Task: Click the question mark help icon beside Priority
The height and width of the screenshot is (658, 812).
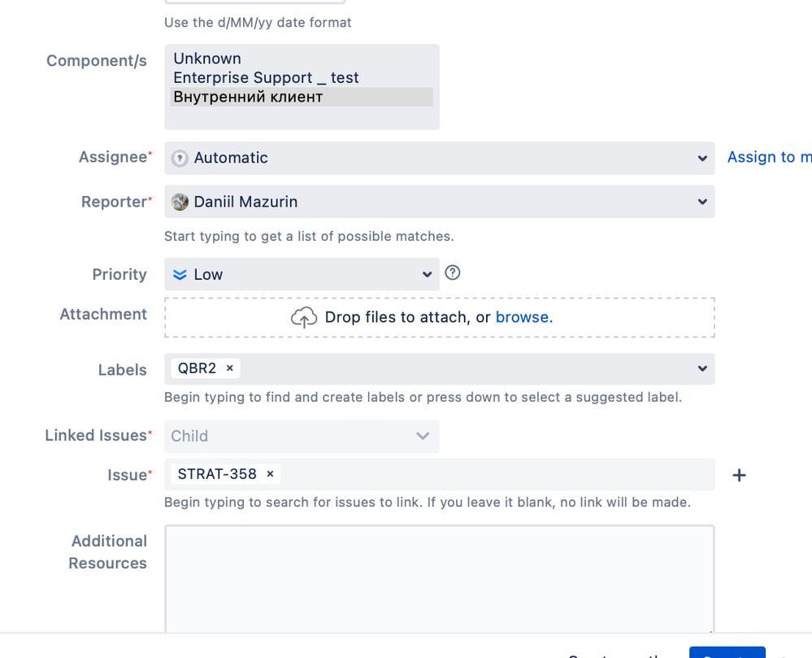Action: click(x=453, y=273)
